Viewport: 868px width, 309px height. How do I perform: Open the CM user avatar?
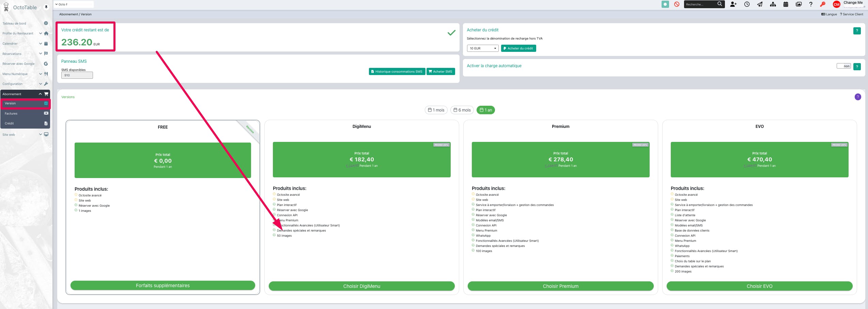coord(837,4)
